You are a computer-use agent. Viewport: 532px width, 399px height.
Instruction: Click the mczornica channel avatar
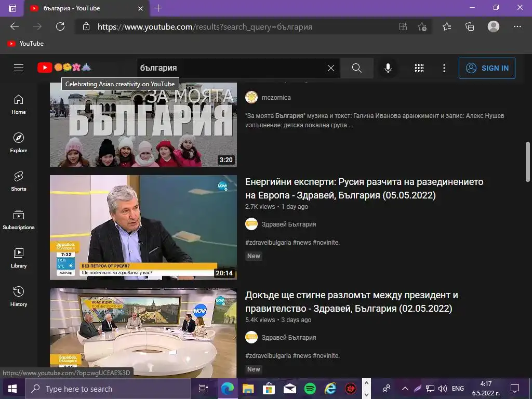251,97
